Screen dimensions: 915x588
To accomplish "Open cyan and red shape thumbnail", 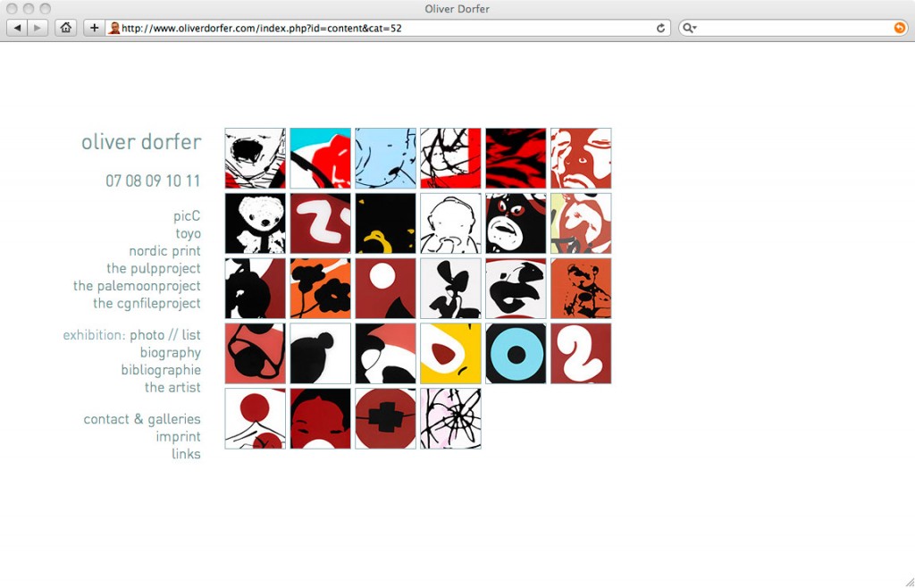I will (321, 158).
